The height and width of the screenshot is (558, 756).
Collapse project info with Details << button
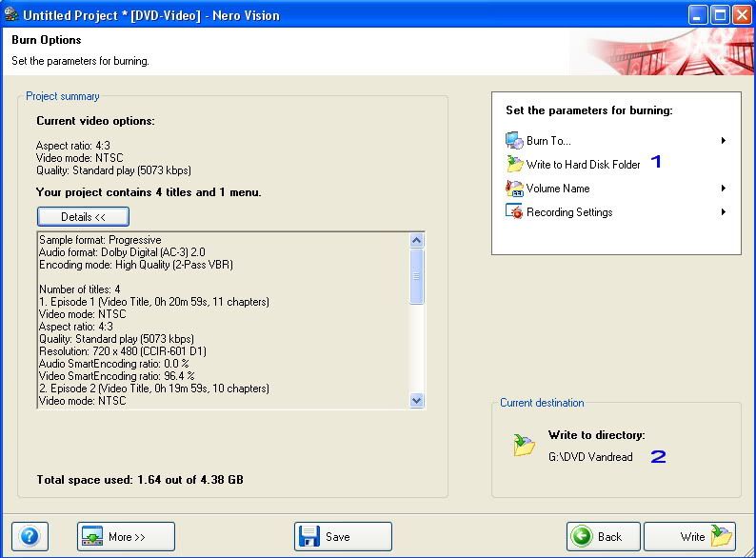point(83,216)
